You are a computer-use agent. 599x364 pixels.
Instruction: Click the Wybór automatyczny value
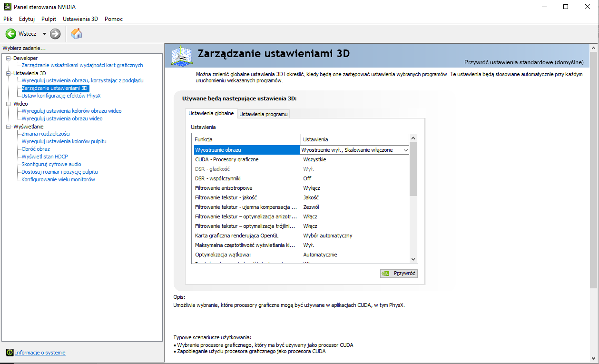tap(328, 236)
